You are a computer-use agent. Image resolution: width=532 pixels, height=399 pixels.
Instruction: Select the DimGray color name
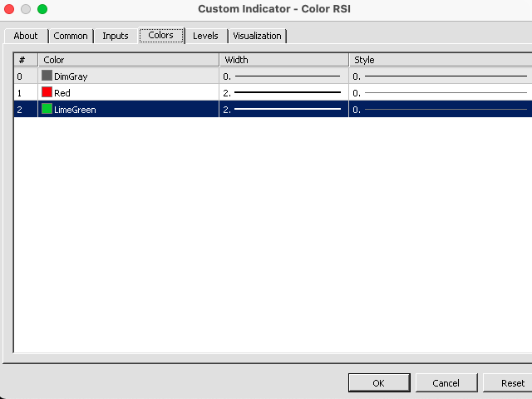click(71, 76)
